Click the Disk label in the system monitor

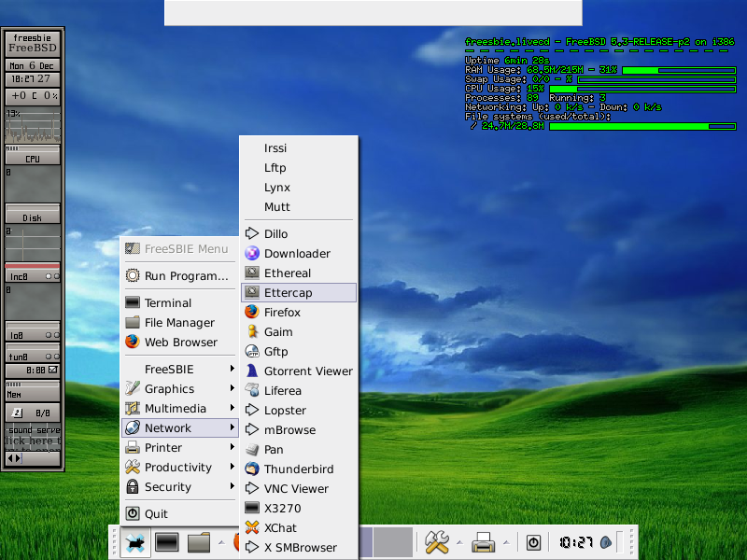33,217
